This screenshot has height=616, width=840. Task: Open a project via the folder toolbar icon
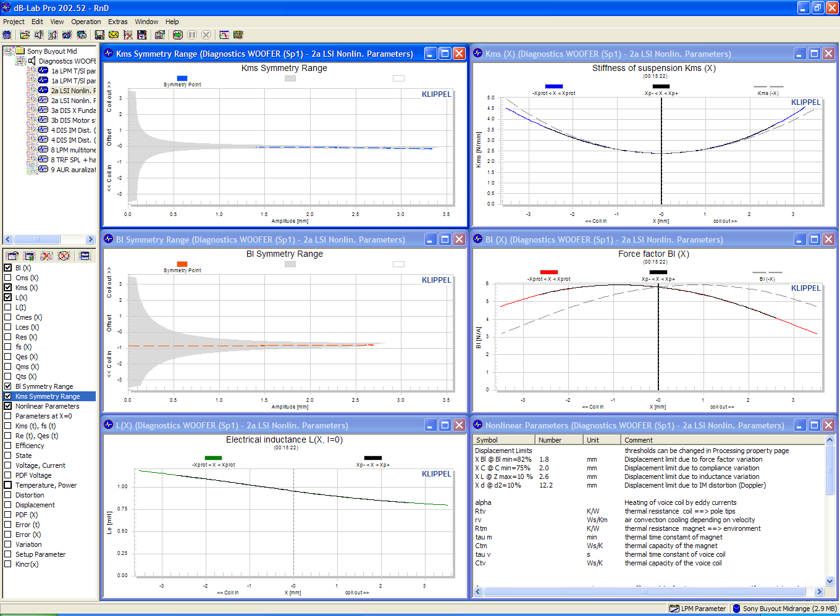(25, 35)
